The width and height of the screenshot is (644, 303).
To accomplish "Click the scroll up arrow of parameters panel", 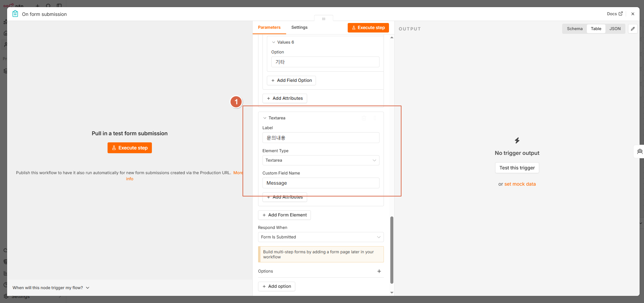I will click(392, 38).
